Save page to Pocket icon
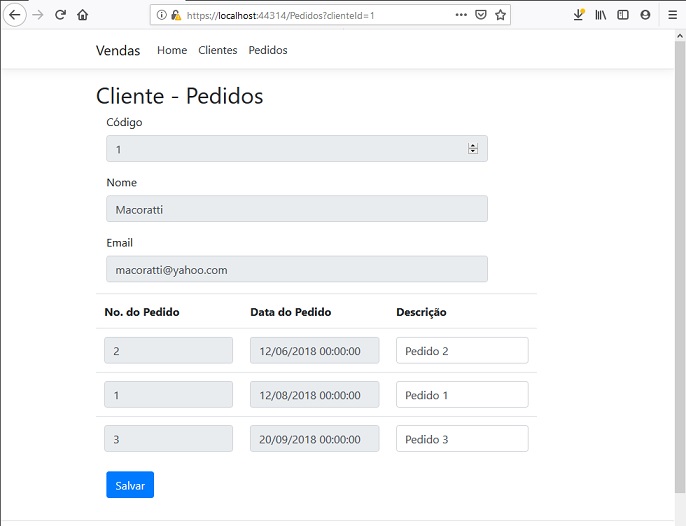This screenshot has height=526, width=686. (x=481, y=15)
